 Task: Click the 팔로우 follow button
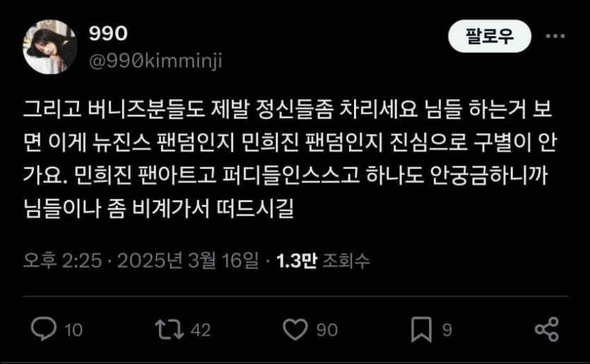click(490, 36)
